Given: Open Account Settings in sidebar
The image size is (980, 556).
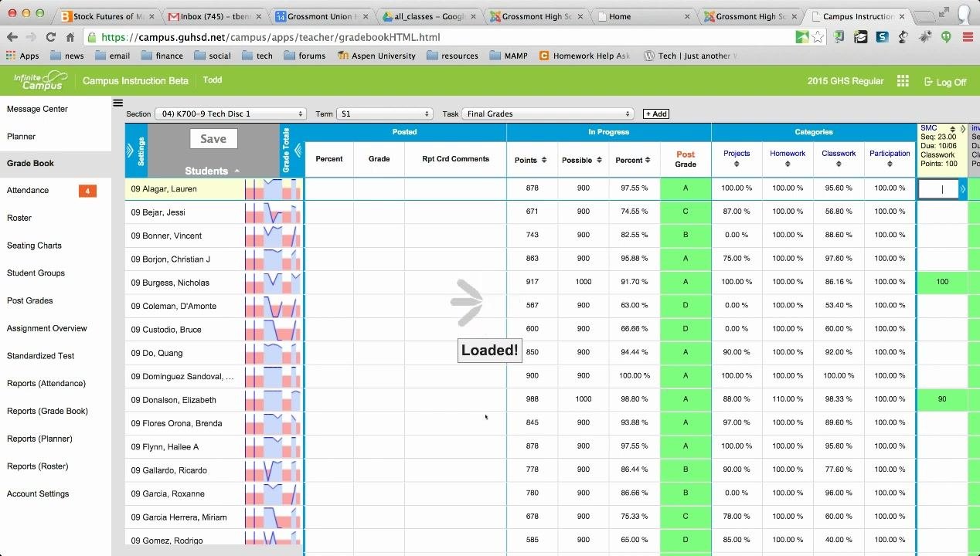Looking at the screenshot, I should click(x=38, y=493).
